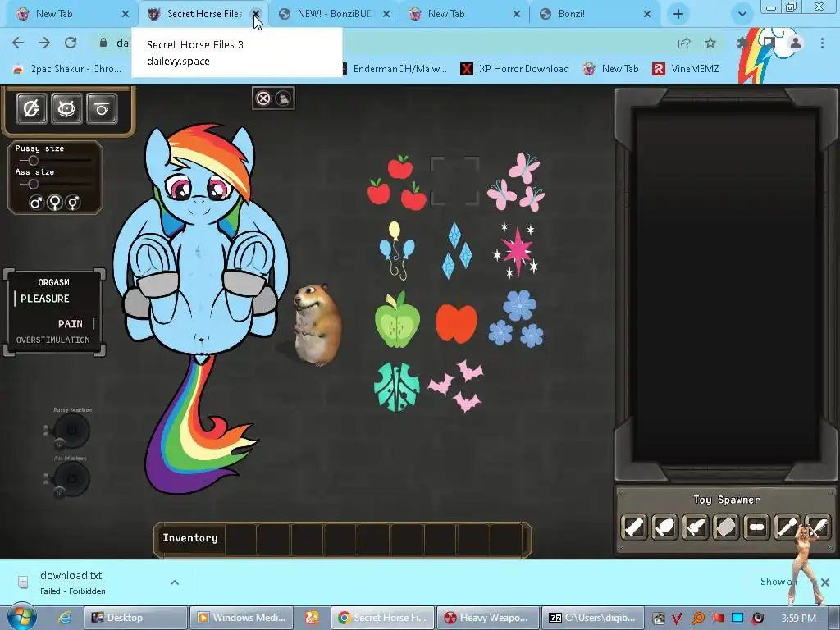Click the empty bracketed cutie mark slot

coord(454,181)
